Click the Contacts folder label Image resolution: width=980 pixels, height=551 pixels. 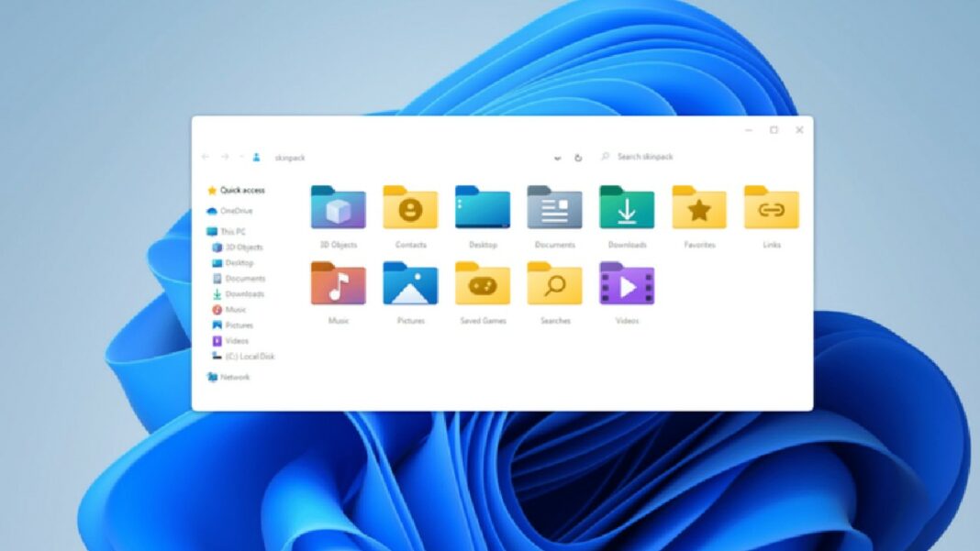point(410,245)
